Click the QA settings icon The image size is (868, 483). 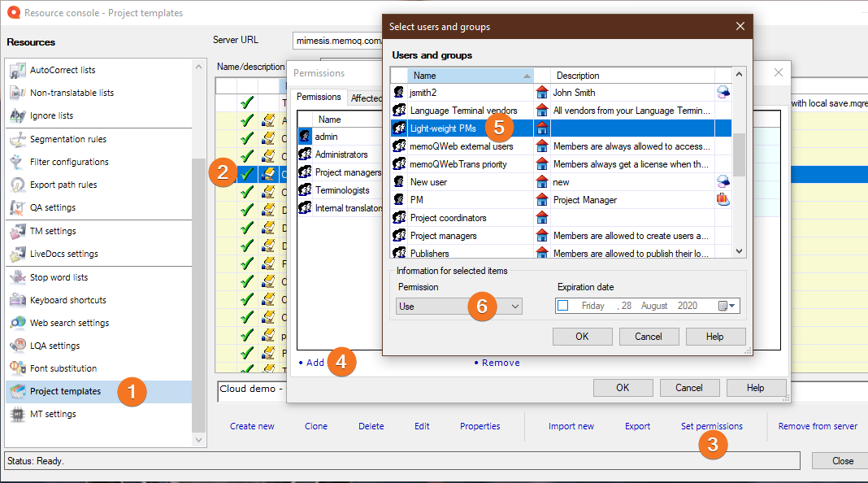[18, 207]
